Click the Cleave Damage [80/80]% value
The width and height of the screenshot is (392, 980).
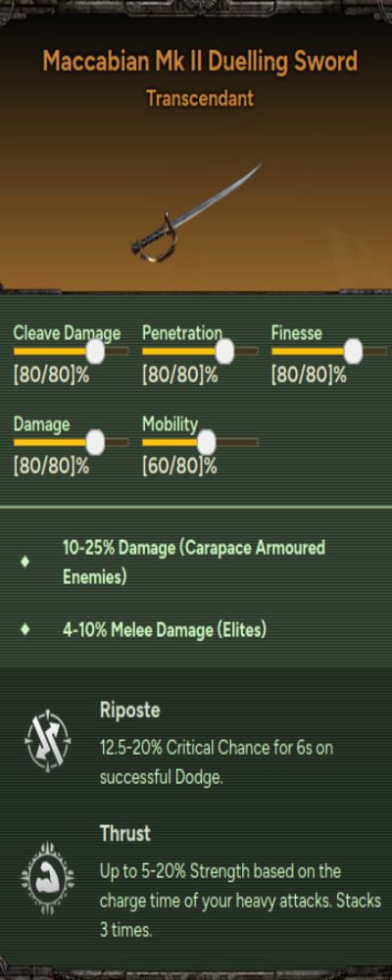click(x=51, y=375)
